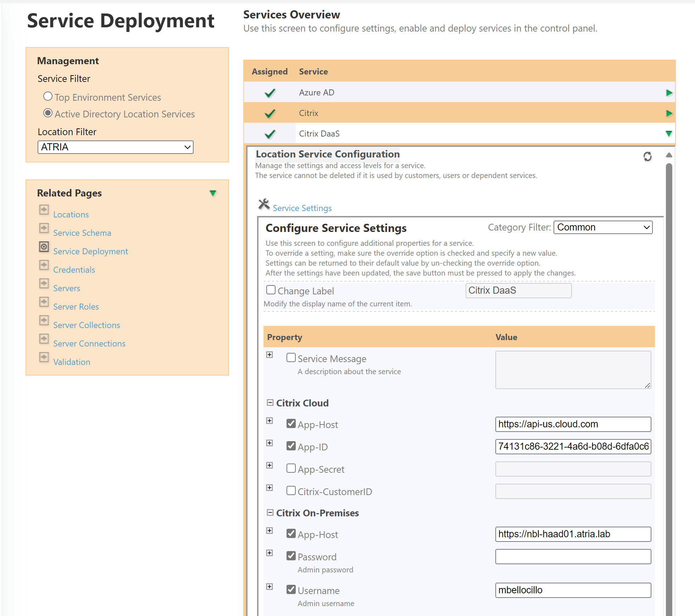This screenshot has height=616, width=695.
Task: Click the Service Settings wrench icon
Action: tap(264, 204)
